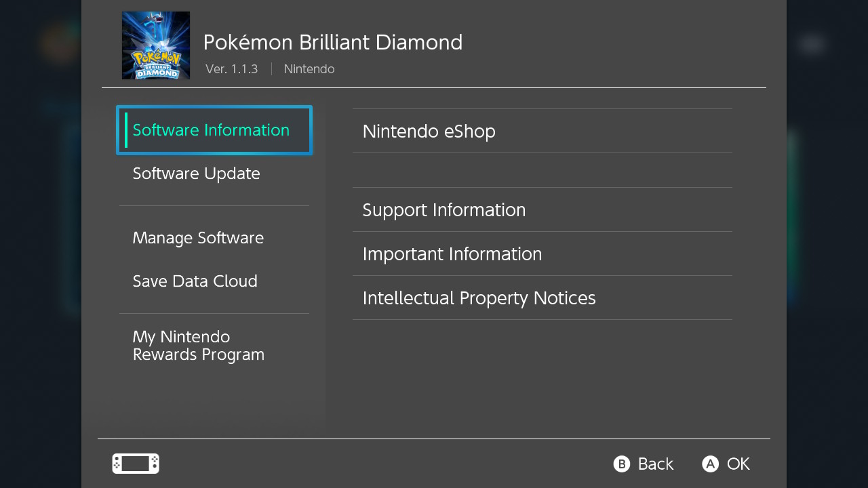868x488 pixels.
Task: Select the Software Information menu item
Action: pyautogui.click(x=214, y=130)
